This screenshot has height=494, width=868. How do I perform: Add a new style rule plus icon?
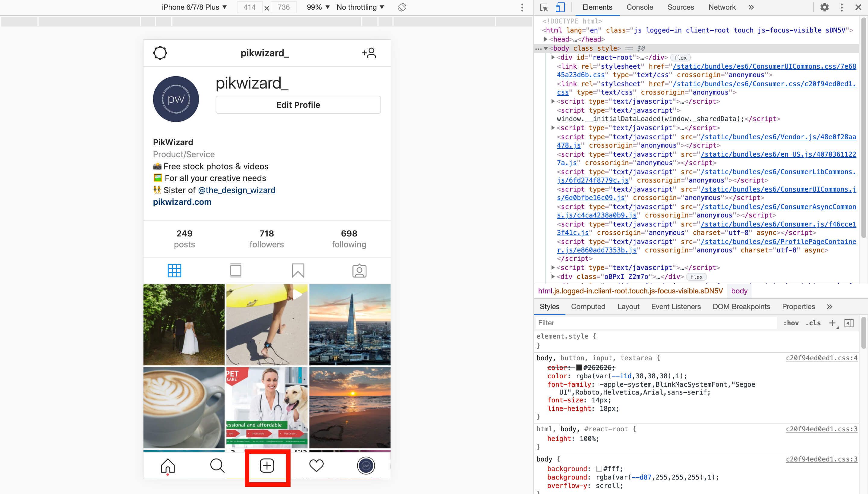coord(832,323)
